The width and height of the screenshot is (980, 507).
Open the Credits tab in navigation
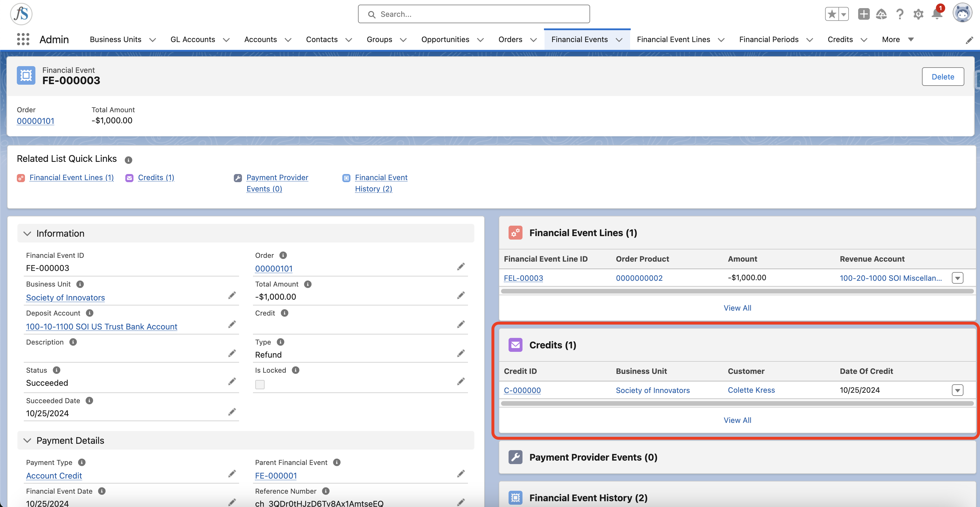click(840, 39)
